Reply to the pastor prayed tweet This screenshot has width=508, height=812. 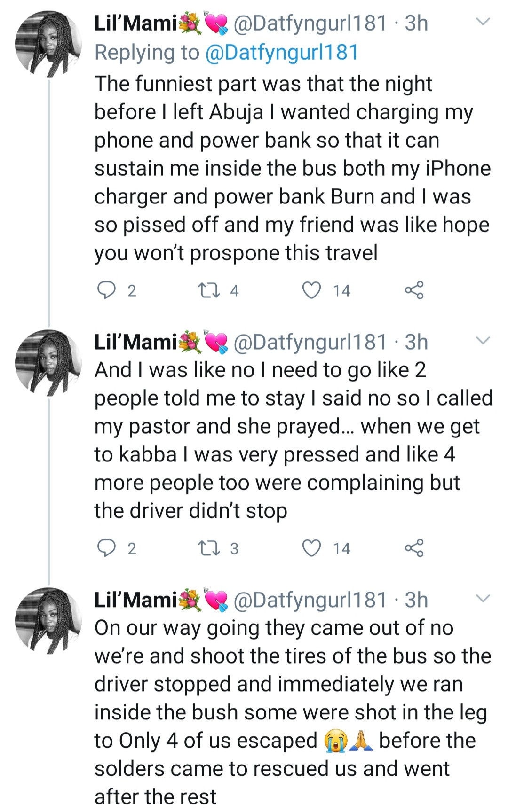click(106, 548)
